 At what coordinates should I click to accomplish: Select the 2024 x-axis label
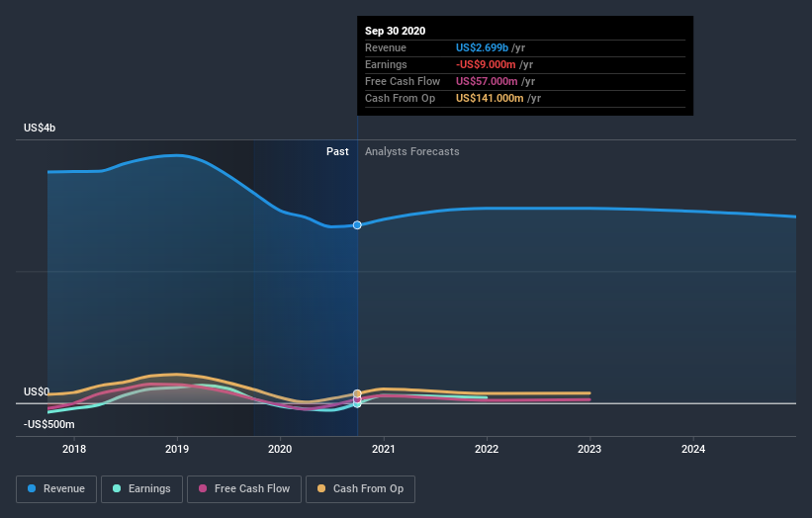(x=693, y=449)
